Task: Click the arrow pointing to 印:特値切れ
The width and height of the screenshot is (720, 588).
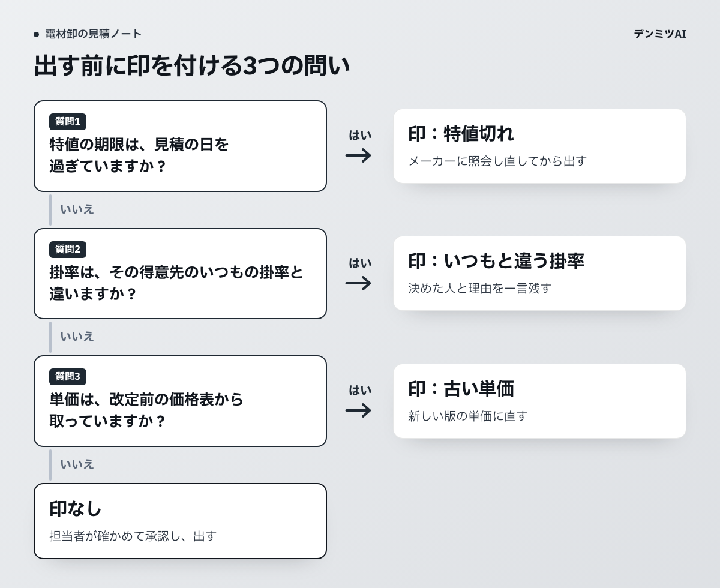Action: pyautogui.click(x=359, y=155)
